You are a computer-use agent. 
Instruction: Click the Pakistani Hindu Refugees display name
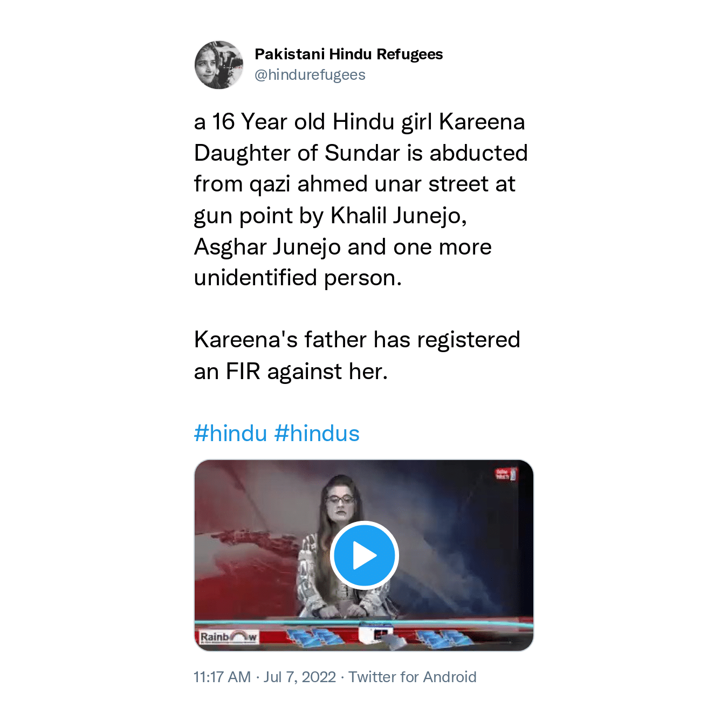click(x=348, y=54)
